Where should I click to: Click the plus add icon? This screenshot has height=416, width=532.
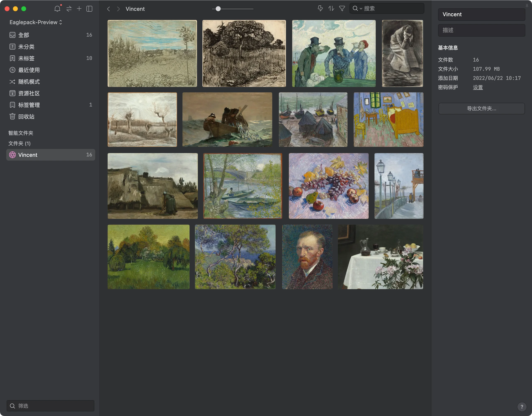(x=79, y=9)
